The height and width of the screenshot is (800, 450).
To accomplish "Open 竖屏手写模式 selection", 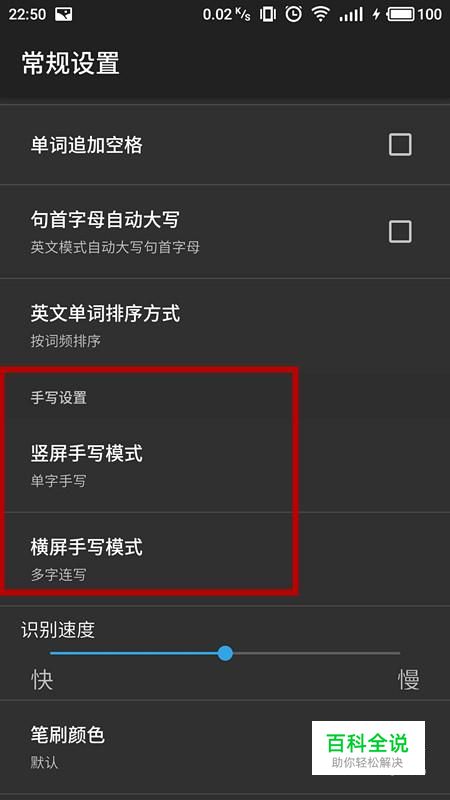I will [225, 465].
